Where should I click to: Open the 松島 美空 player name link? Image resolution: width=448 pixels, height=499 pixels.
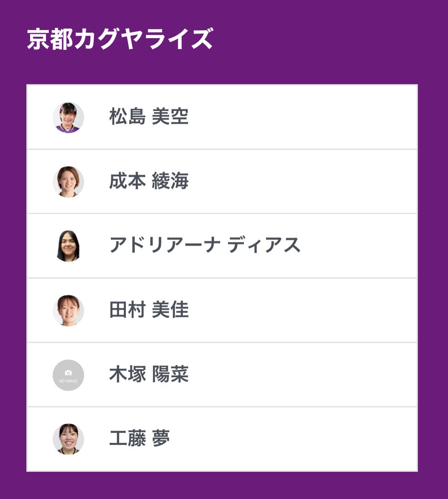[x=148, y=117]
